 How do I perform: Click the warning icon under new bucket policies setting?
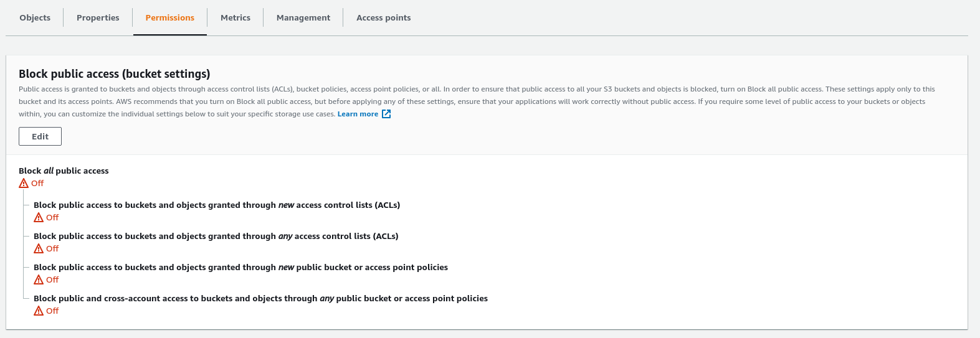[39, 279]
